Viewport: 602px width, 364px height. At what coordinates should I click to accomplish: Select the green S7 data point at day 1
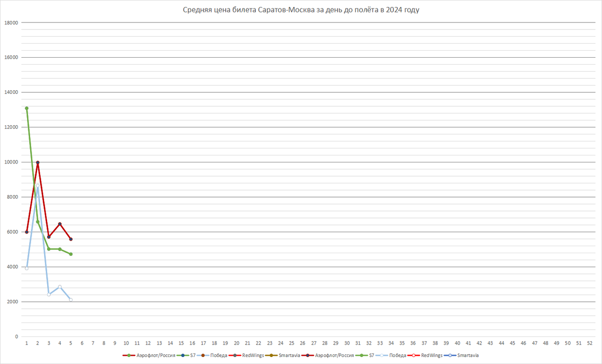(x=27, y=108)
